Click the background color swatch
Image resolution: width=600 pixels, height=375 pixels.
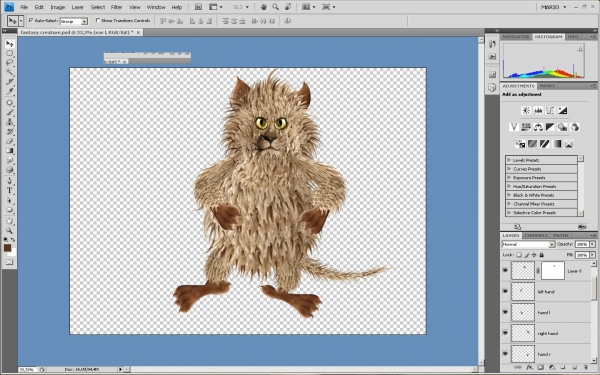point(13,253)
